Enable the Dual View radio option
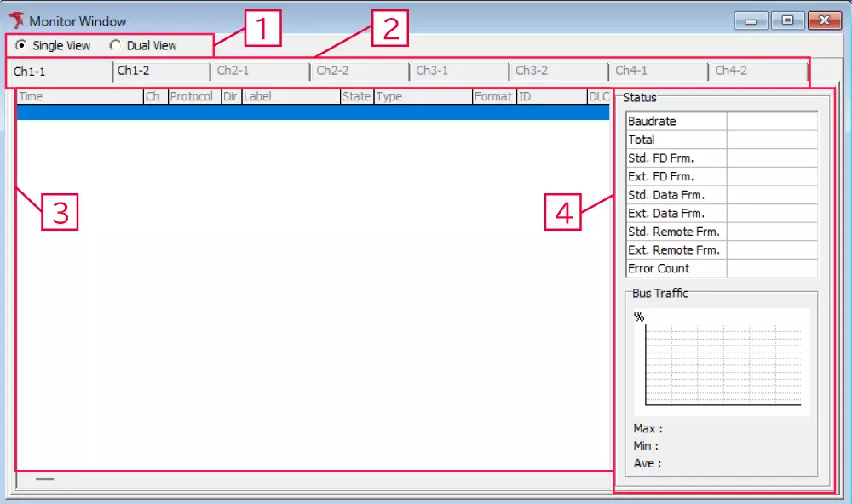852x504 pixels. [x=115, y=45]
